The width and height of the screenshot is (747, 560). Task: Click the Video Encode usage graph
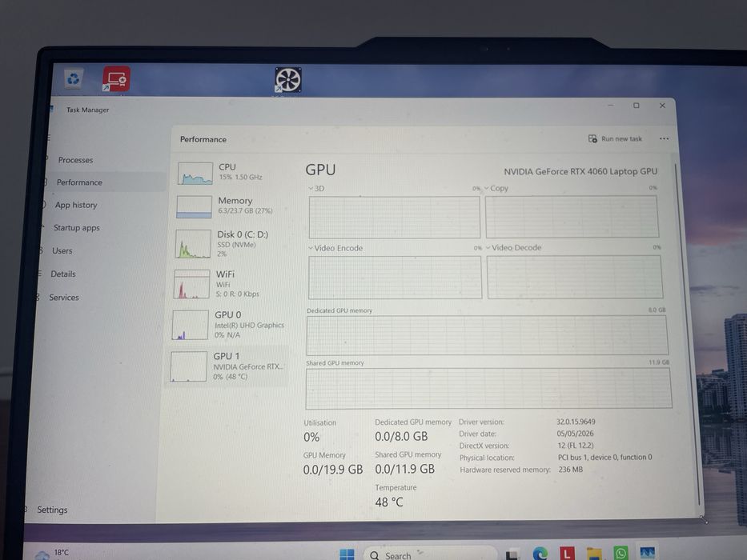[x=395, y=277]
